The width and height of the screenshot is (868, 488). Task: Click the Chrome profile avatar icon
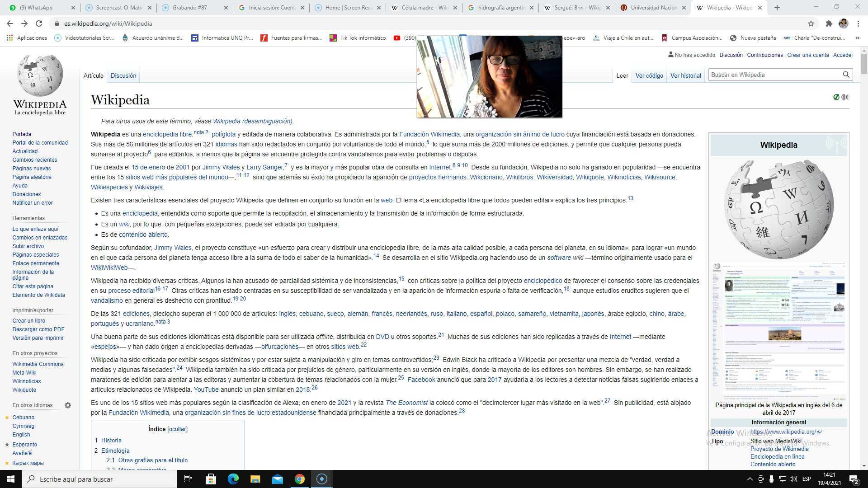tap(844, 23)
